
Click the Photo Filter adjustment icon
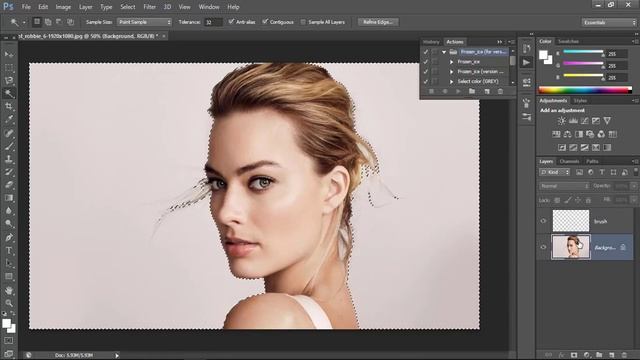point(590,134)
